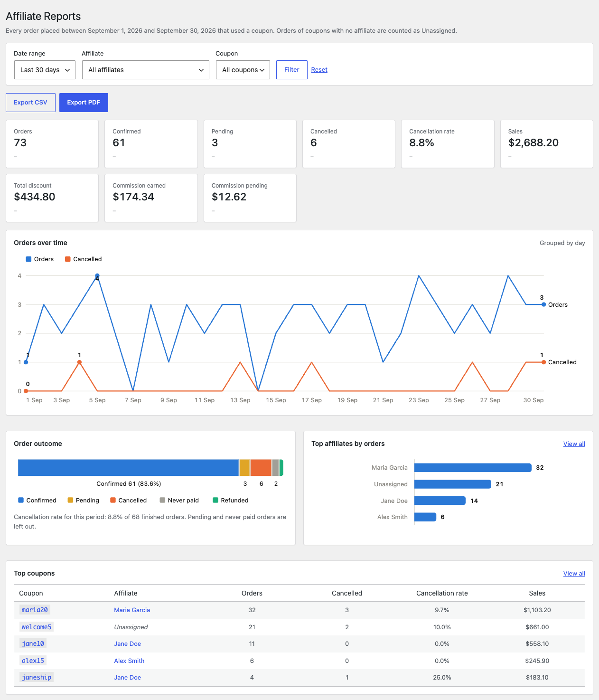Image resolution: width=599 pixels, height=700 pixels.
Task: Click Cancellation rate card showing 8.8%
Action: point(448,144)
